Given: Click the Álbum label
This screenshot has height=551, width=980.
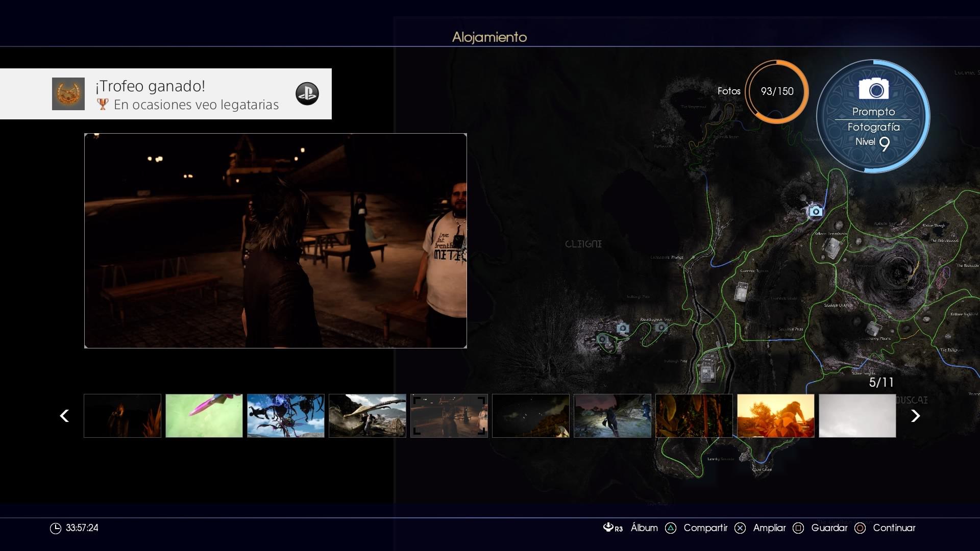Looking at the screenshot, I should click(x=644, y=528).
